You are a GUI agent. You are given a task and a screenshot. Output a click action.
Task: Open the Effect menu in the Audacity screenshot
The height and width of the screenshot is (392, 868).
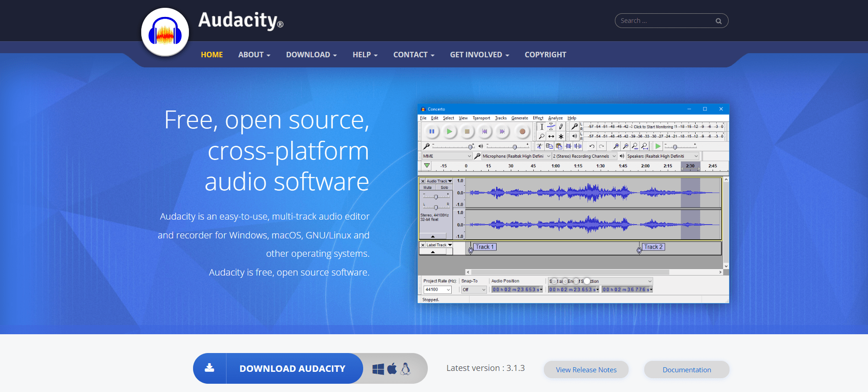[x=538, y=118]
